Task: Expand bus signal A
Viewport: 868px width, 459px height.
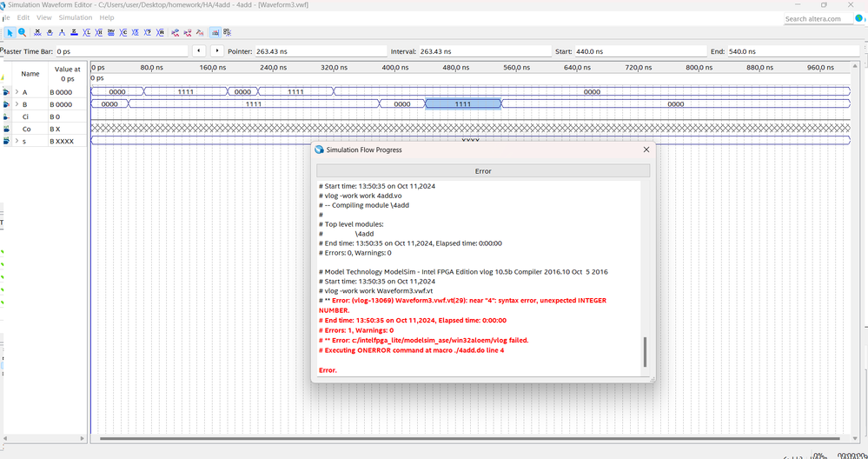Action: 17,92
